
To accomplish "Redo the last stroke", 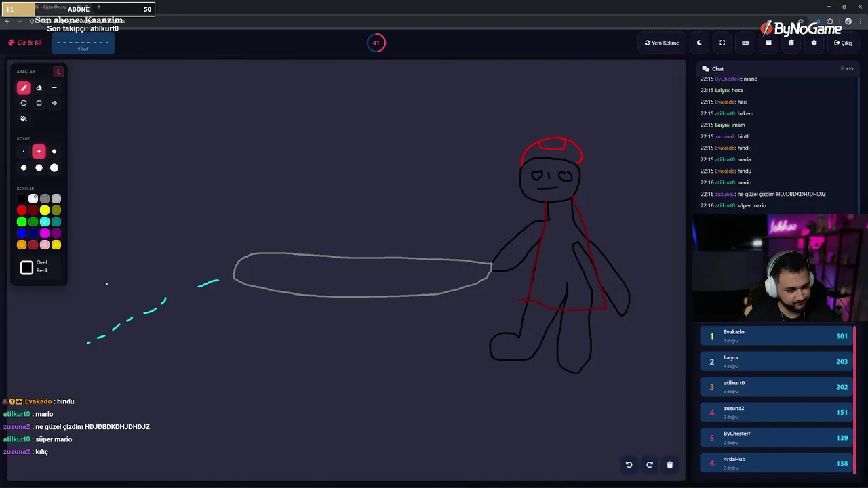I will [650, 464].
